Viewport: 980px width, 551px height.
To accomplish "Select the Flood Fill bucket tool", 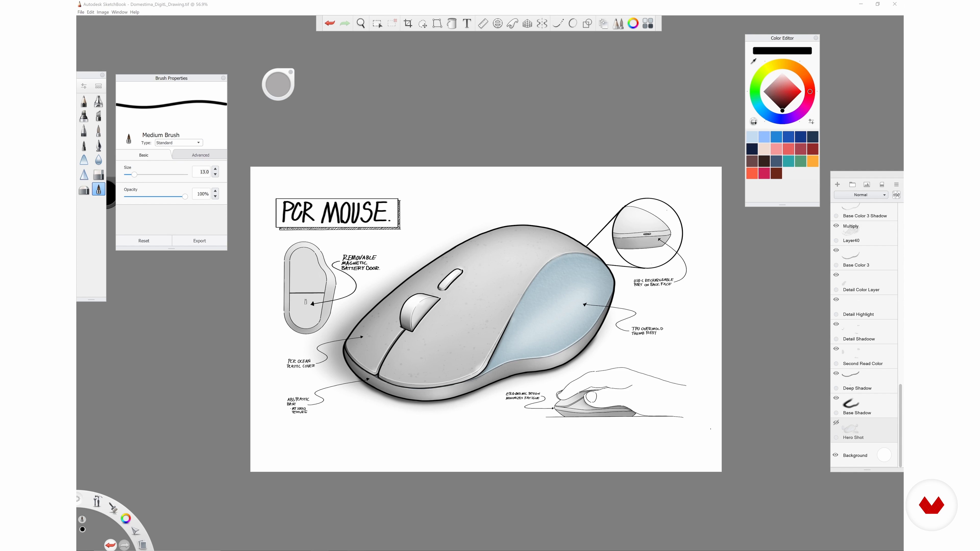I will click(x=451, y=23).
